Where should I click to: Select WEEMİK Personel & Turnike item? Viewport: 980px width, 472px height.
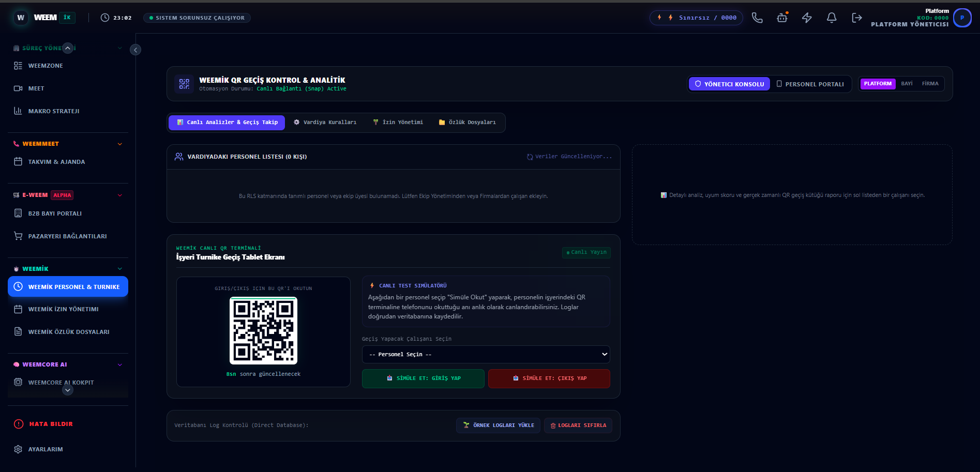(x=68, y=286)
